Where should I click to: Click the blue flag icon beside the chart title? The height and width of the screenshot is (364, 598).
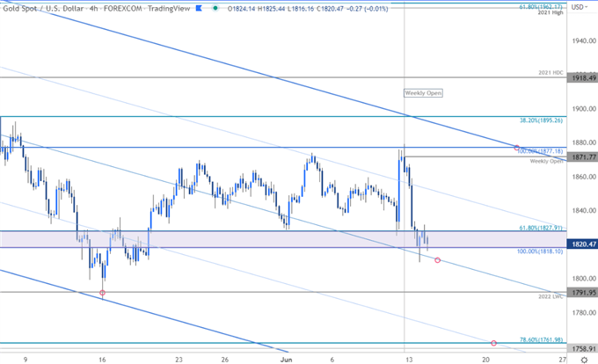[x=199, y=8]
